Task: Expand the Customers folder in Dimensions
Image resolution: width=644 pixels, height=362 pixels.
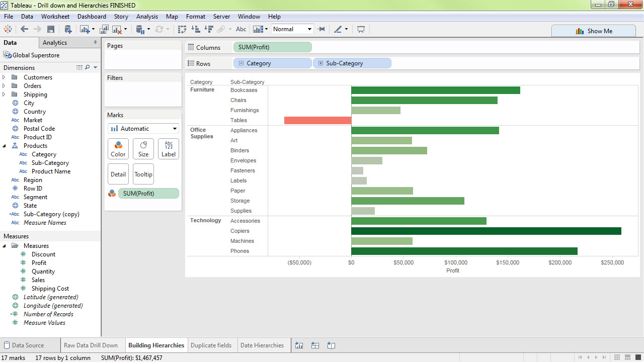Action: [4, 77]
